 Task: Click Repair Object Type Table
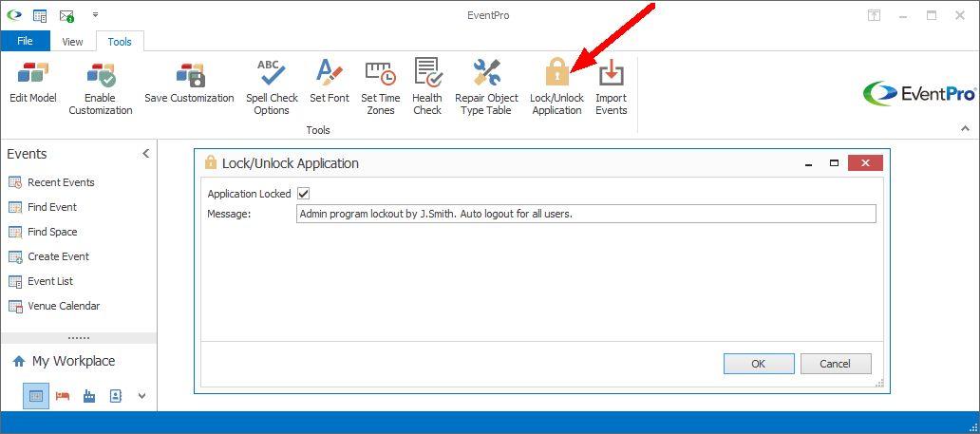[486, 88]
